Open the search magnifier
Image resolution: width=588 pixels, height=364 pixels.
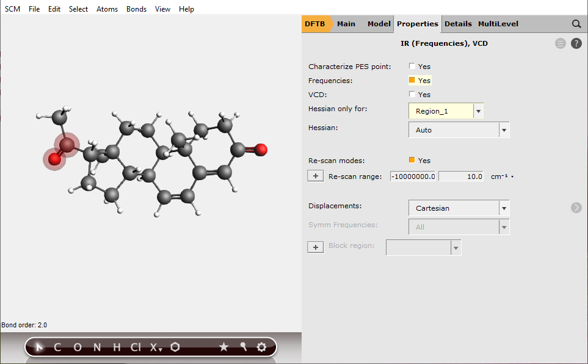[x=576, y=24]
